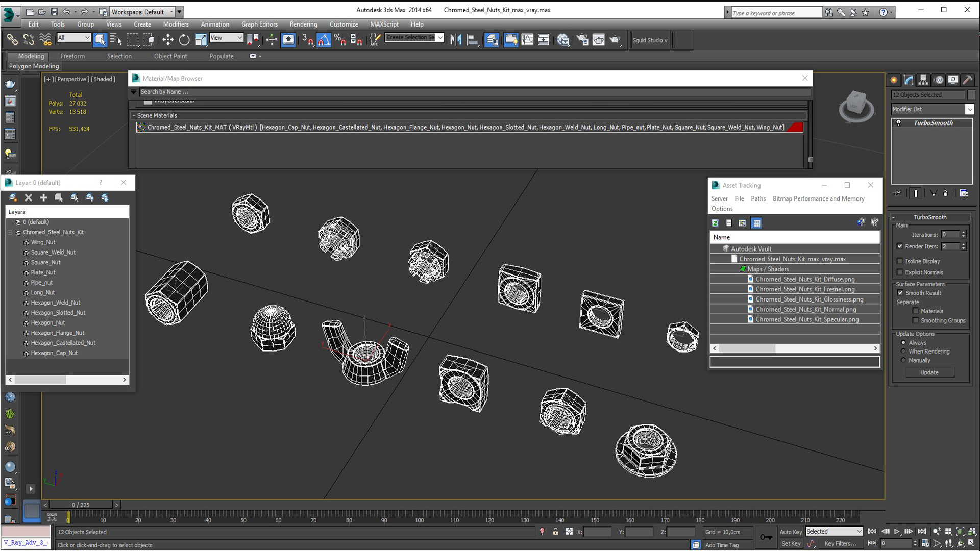Collapse the TurboSmooth rollout header
The image size is (980, 551).
[x=930, y=217]
